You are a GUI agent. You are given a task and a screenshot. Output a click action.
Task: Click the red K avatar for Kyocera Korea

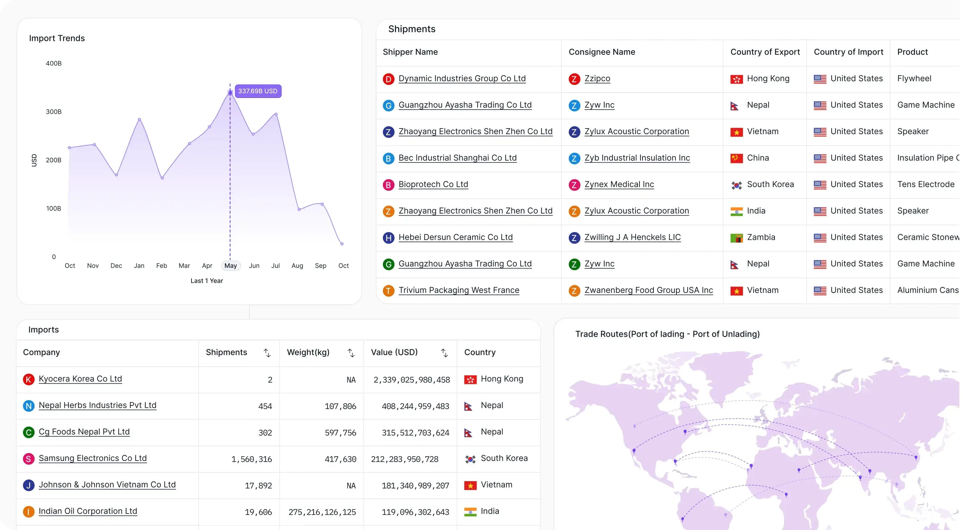[29, 379]
